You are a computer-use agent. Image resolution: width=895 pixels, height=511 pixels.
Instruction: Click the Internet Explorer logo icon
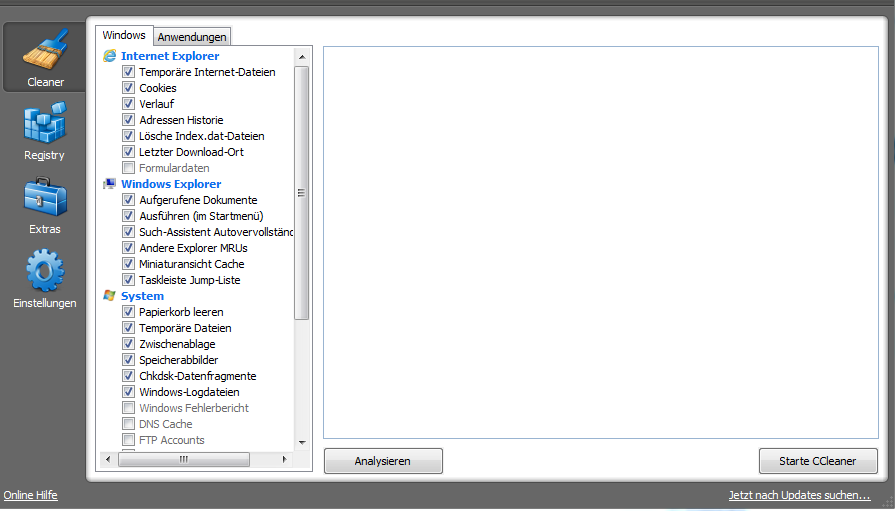tap(110, 56)
